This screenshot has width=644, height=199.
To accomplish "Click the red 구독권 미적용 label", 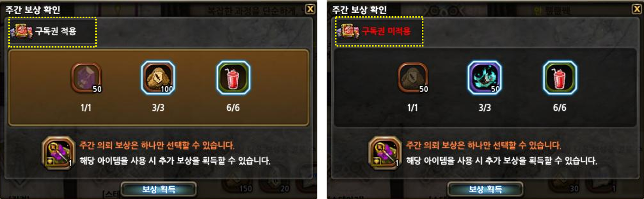I will click(x=386, y=31).
